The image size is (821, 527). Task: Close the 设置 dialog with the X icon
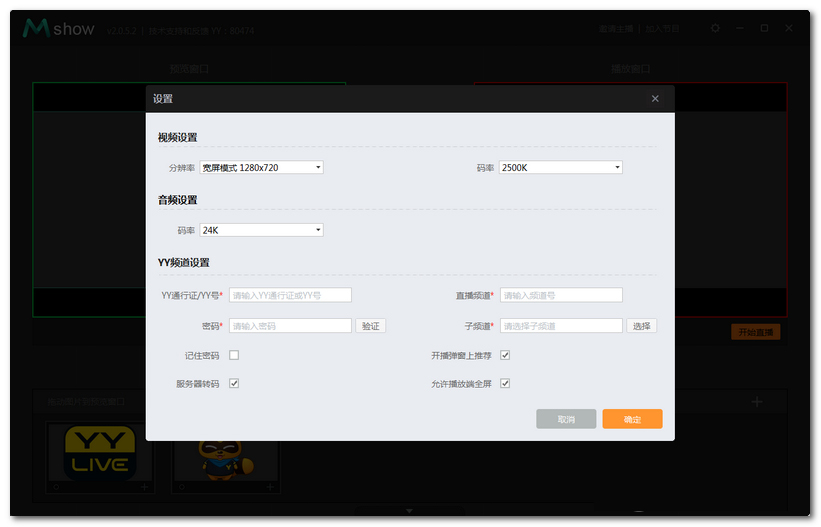655,99
